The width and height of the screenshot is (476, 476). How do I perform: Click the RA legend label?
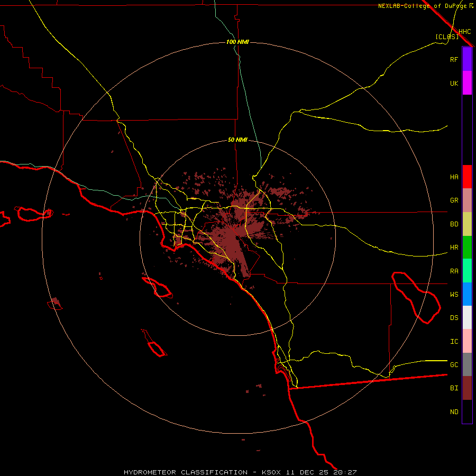coord(454,271)
